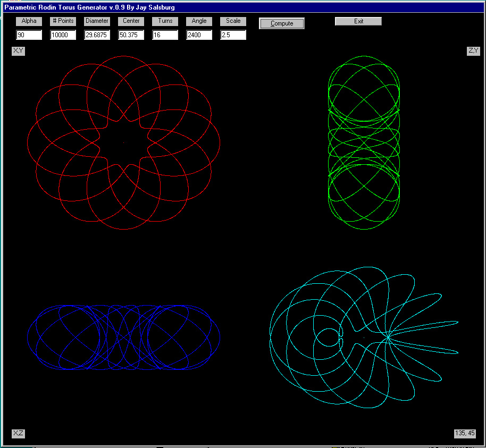Focus the # Points input showing 10000

click(63, 35)
